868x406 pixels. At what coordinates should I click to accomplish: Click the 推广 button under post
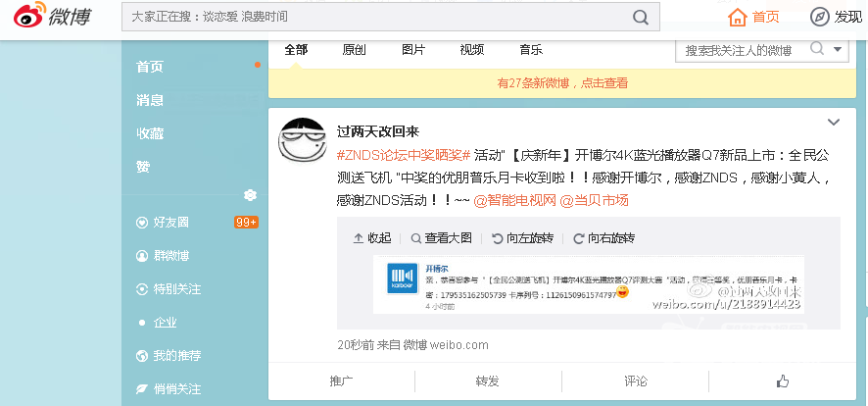(x=342, y=381)
